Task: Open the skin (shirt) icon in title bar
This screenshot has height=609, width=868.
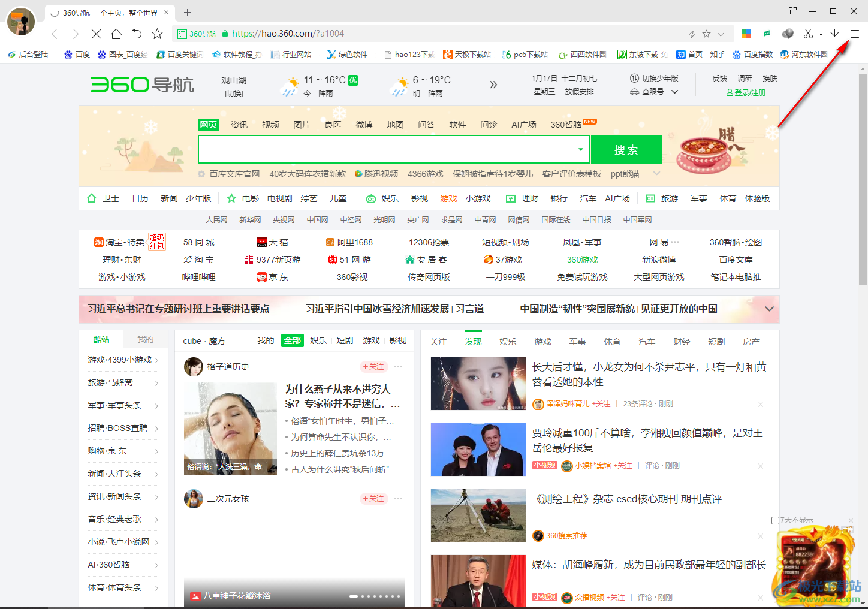Action: click(792, 11)
